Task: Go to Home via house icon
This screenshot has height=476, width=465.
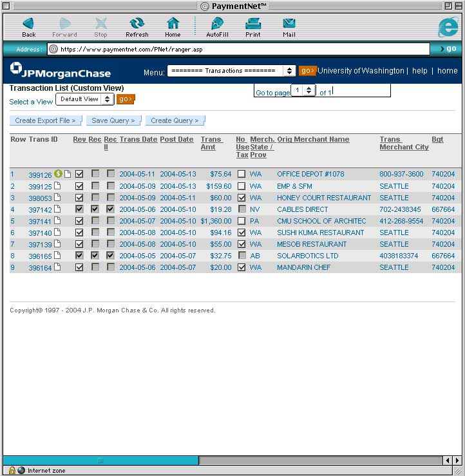Action: [173, 23]
